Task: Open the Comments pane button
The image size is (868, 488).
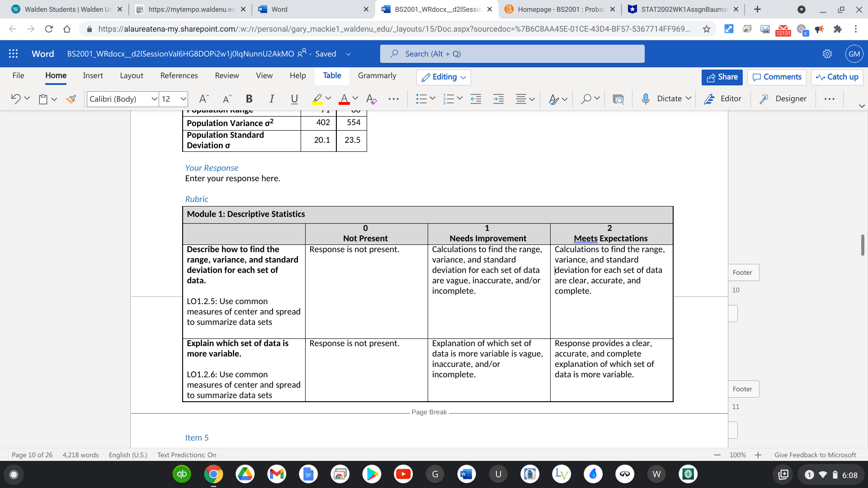Action: tap(776, 77)
